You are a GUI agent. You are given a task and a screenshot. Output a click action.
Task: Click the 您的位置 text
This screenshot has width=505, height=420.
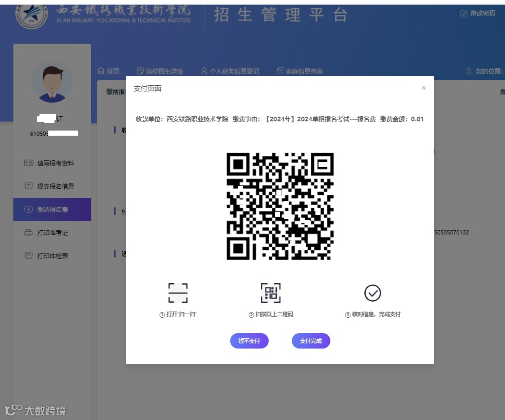click(x=490, y=71)
